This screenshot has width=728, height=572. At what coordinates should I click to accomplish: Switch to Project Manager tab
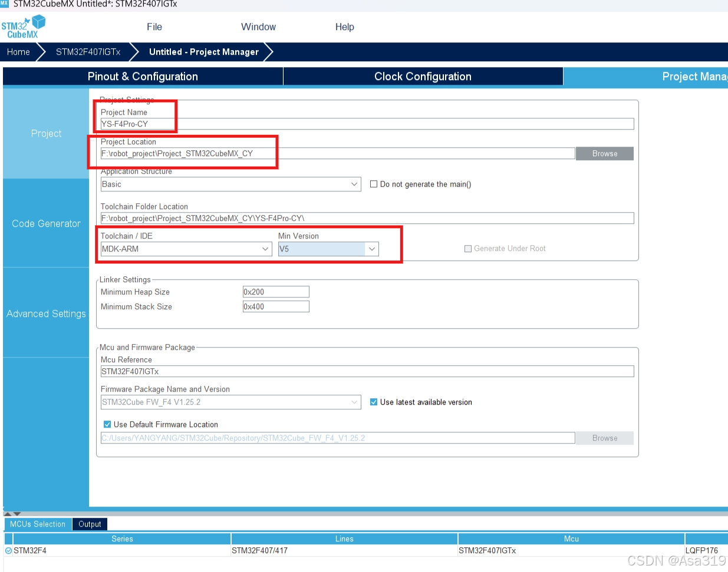click(645, 77)
